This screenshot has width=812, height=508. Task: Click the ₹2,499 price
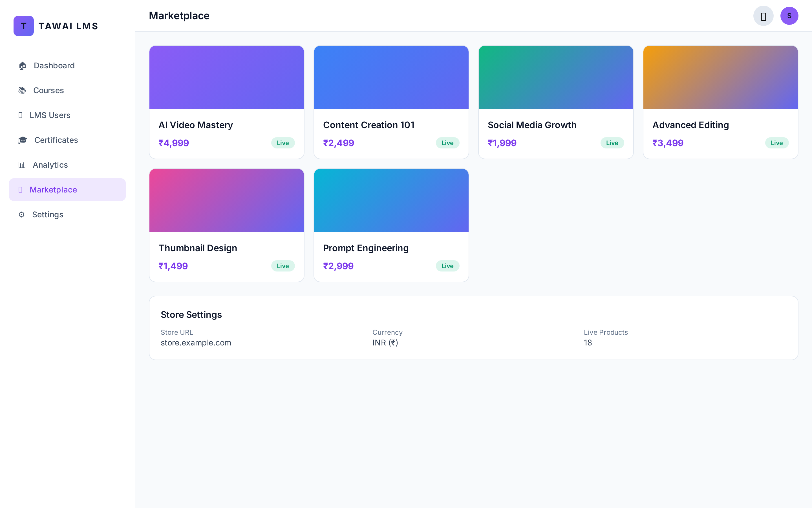[x=339, y=143]
